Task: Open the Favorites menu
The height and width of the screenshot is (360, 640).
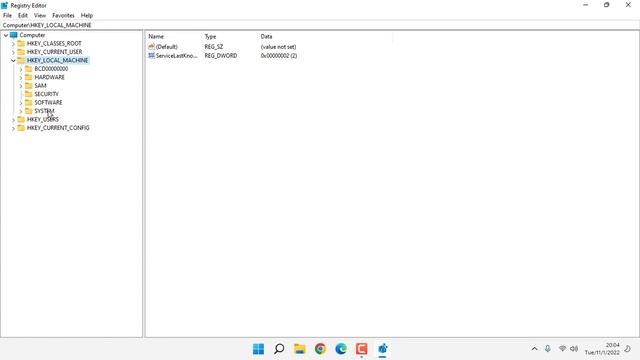Action: (x=63, y=16)
